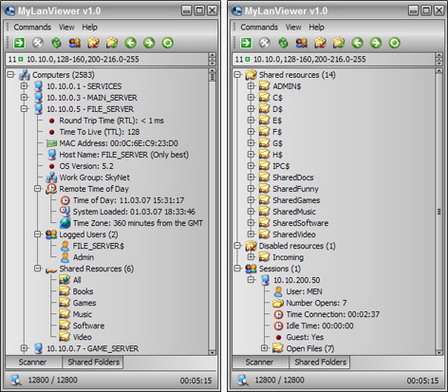Click status bar scan icon in left window

[x=16, y=380]
